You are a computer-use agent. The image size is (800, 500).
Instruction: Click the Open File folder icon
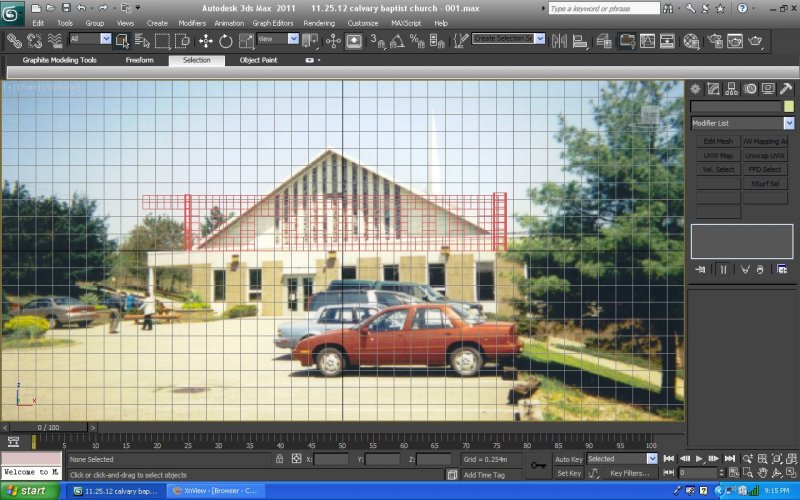click(51, 8)
